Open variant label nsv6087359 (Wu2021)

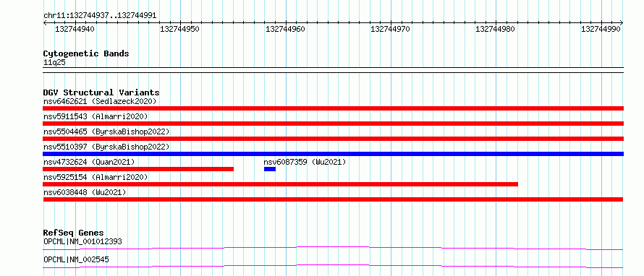pos(305,162)
